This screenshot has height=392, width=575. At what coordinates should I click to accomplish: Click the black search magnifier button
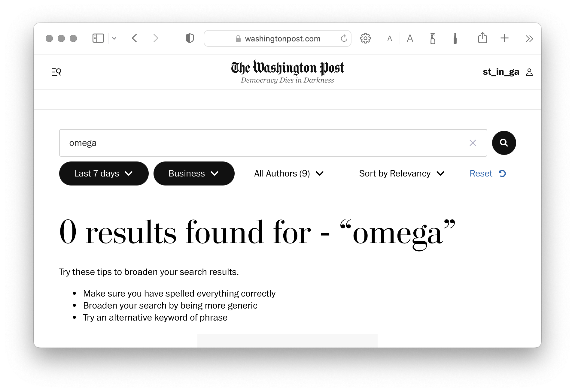(504, 143)
